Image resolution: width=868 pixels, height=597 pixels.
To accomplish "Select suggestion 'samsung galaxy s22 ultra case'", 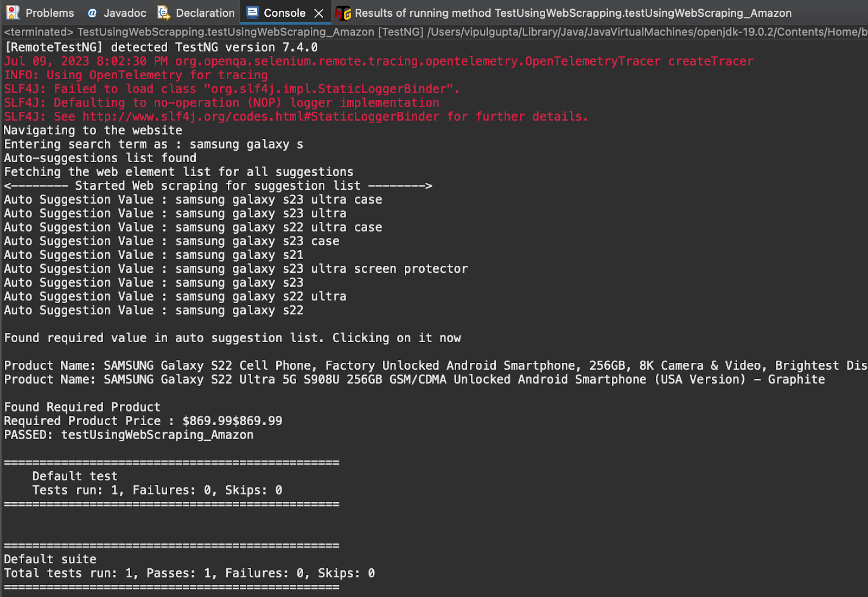I will click(x=193, y=227).
